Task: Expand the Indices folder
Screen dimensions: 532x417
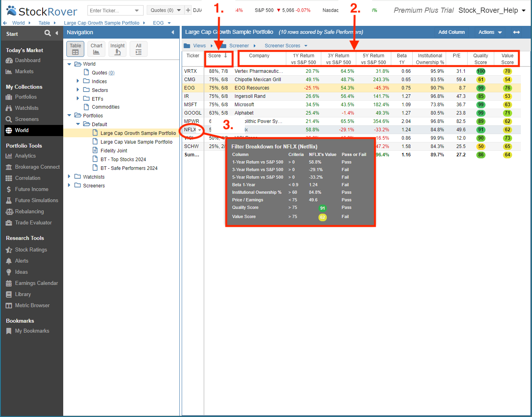Action: tap(78, 81)
